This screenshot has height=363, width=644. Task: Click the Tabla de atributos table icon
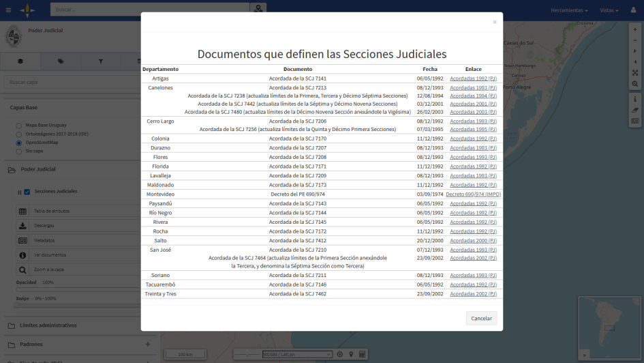click(22, 212)
